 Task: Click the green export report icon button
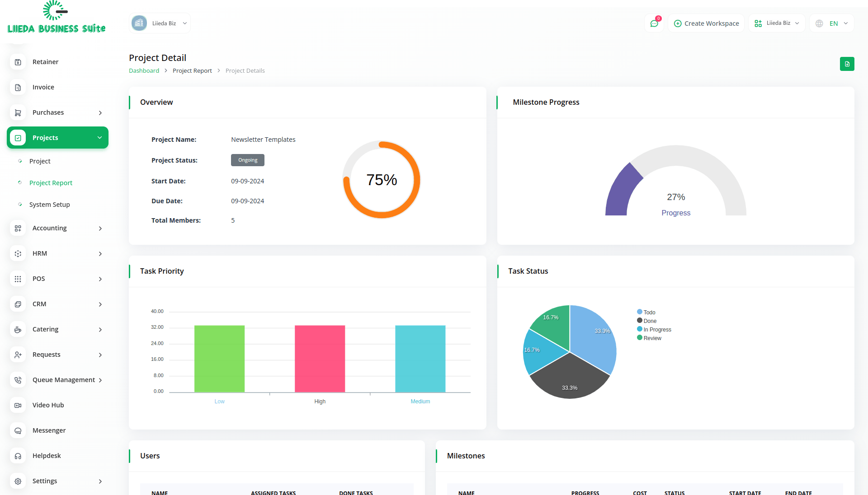coord(847,64)
